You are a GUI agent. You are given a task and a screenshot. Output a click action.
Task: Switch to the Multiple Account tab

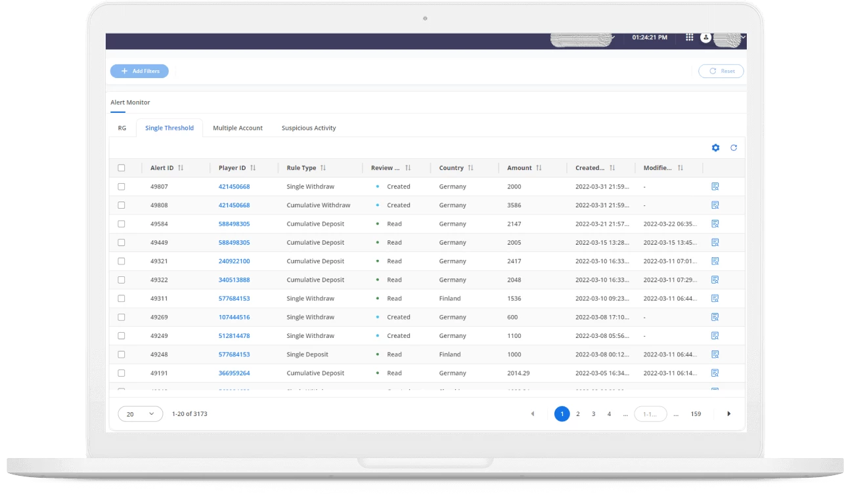[238, 128]
